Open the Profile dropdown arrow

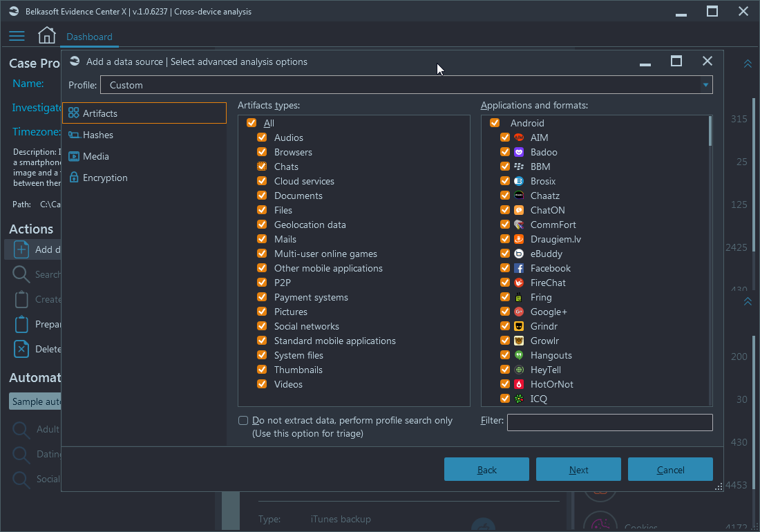click(705, 85)
